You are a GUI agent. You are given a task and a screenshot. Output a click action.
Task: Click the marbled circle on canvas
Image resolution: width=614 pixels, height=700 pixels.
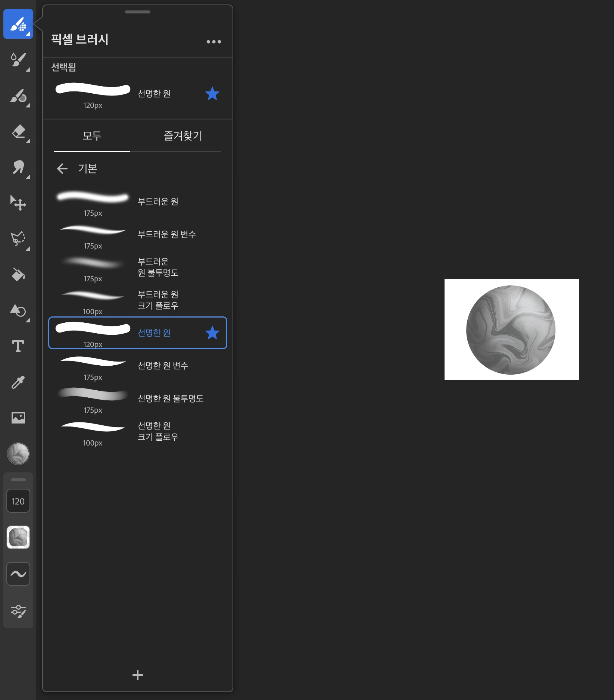point(511,330)
